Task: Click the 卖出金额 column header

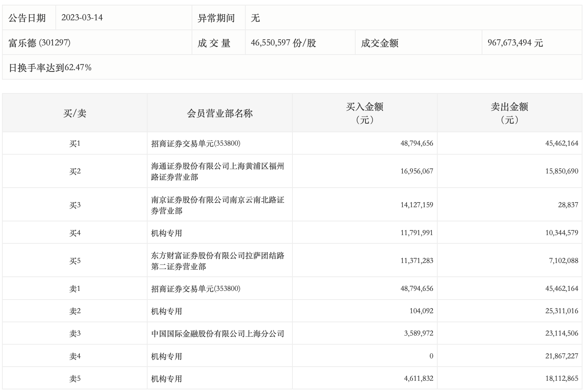Action: [509, 113]
